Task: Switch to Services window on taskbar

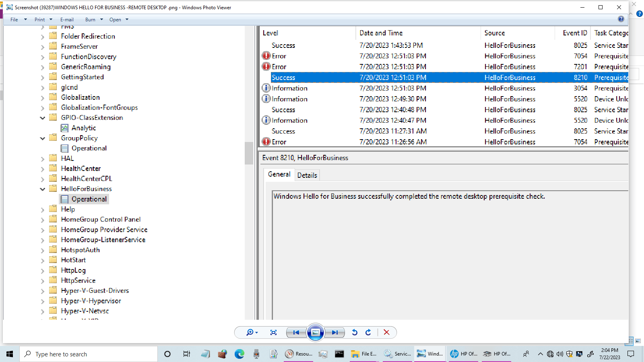Action: coord(397,354)
